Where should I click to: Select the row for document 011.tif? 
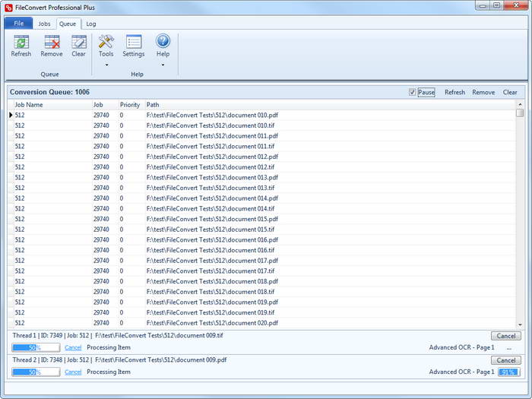click(261, 146)
